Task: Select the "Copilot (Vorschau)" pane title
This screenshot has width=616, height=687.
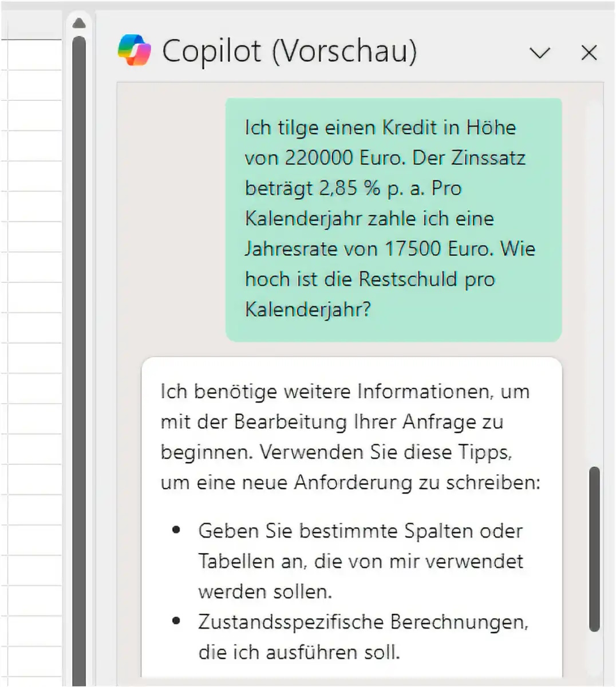Action: [x=289, y=51]
